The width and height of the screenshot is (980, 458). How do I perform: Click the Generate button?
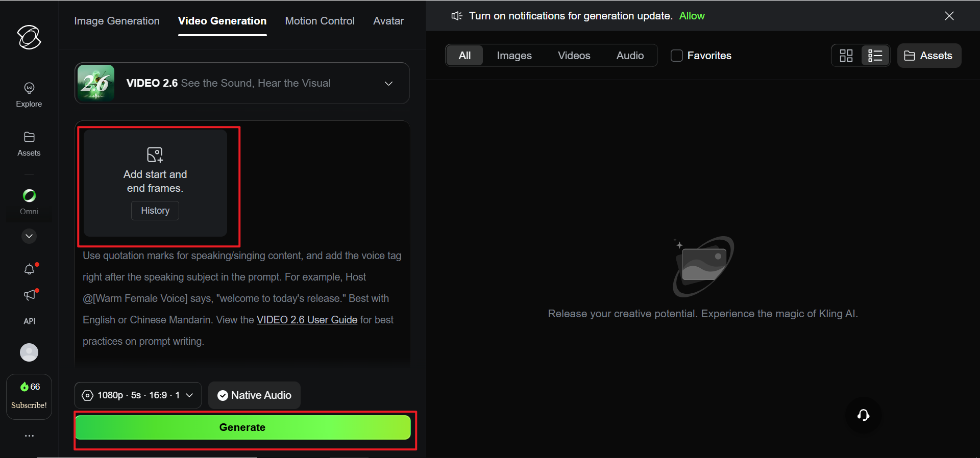pos(243,427)
